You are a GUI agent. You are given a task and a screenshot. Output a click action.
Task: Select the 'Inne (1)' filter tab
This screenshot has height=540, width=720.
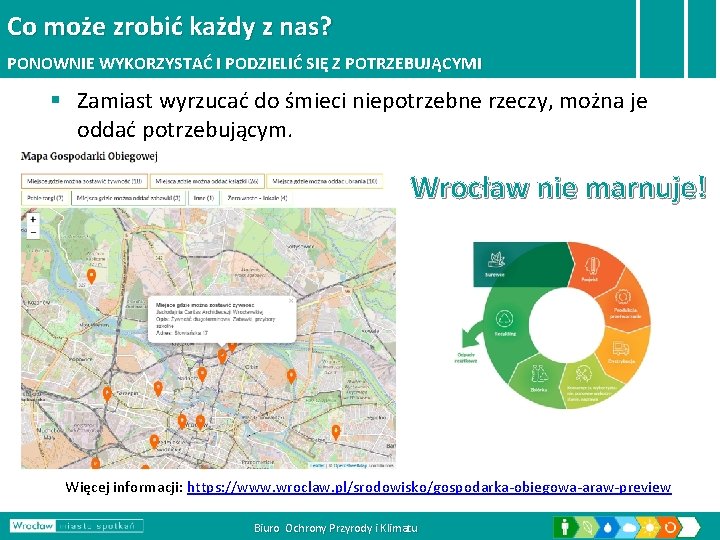pos(203,198)
